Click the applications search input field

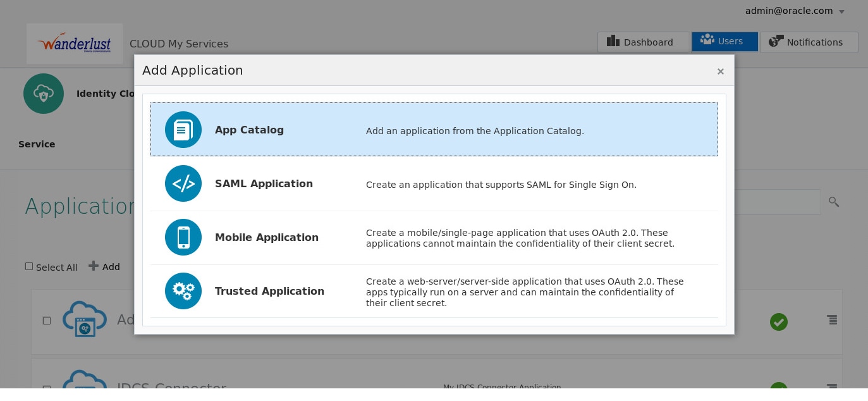[x=777, y=202]
